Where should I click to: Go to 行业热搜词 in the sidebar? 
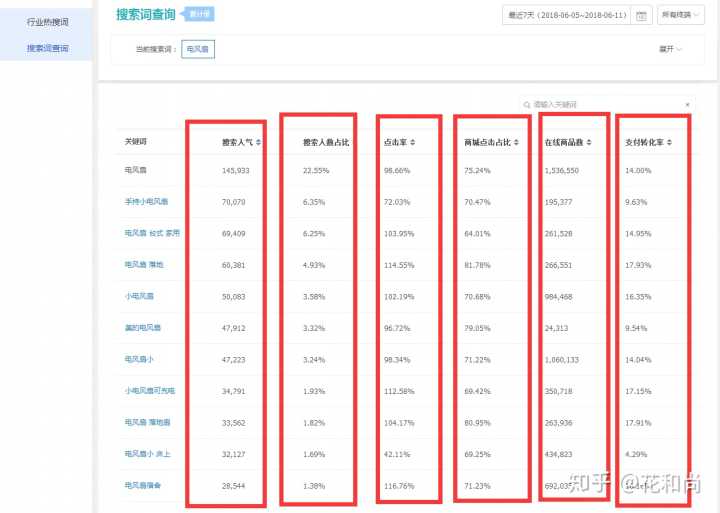(x=48, y=22)
